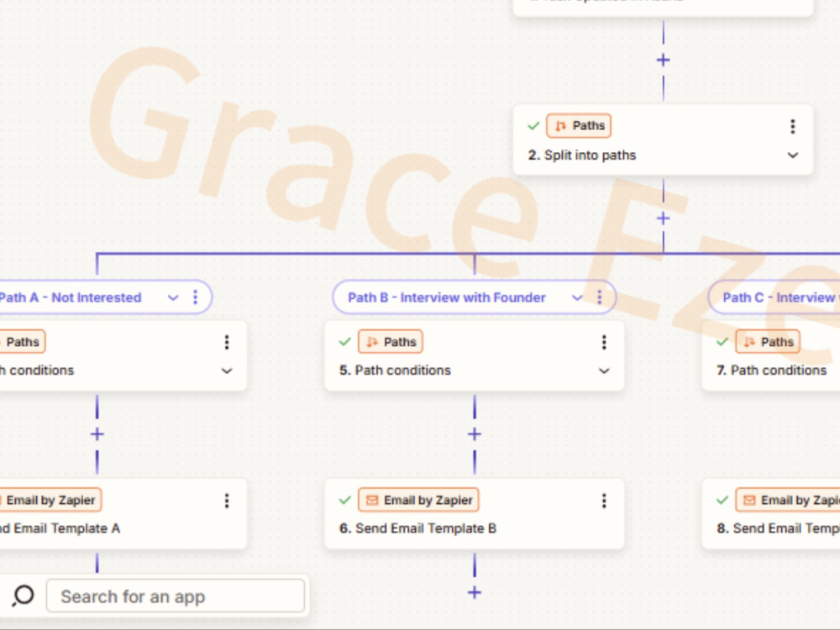Click Email by Zapier badge on step 6

(x=418, y=501)
